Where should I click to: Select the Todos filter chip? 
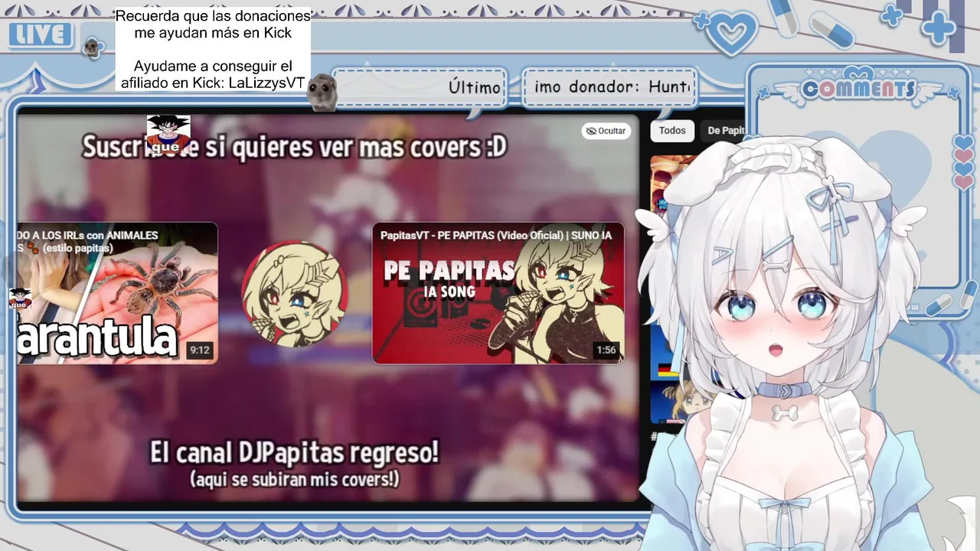672,130
